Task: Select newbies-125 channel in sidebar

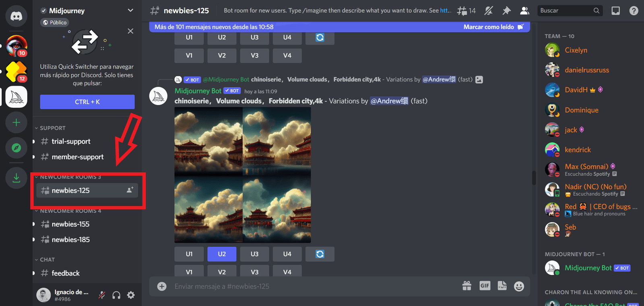Action: pos(87,190)
